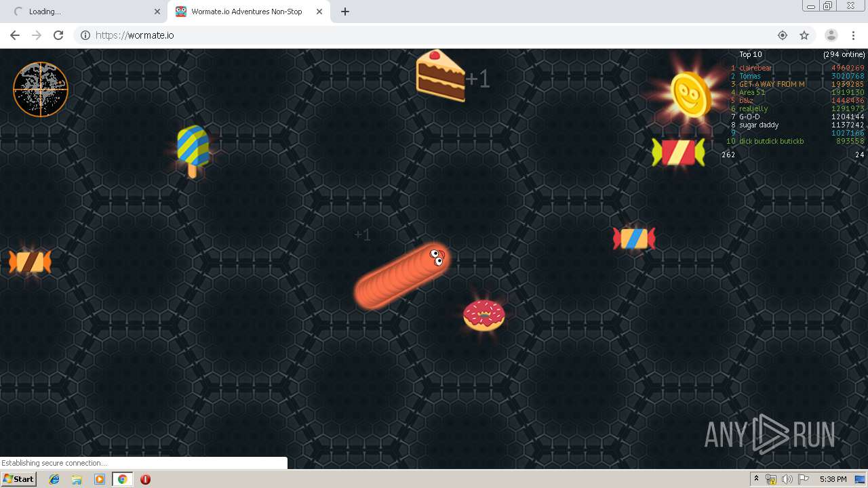The image size is (868, 488).
Task: Click the orange and brown wrapped candy
Action: 30,262
